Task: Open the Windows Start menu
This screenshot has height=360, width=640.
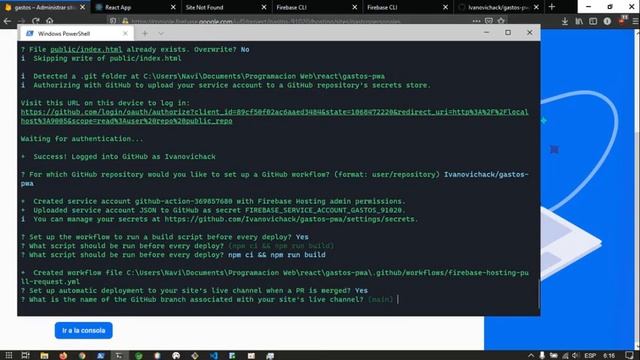Action: [9, 355]
